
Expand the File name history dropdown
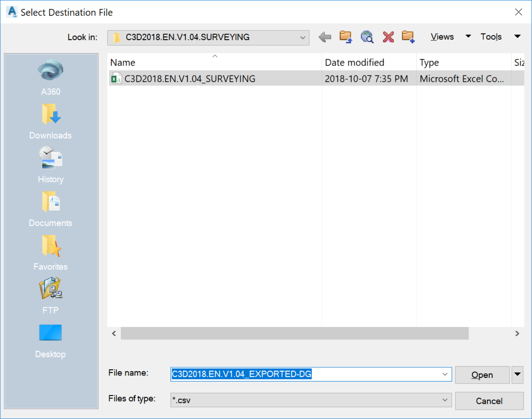pos(445,374)
